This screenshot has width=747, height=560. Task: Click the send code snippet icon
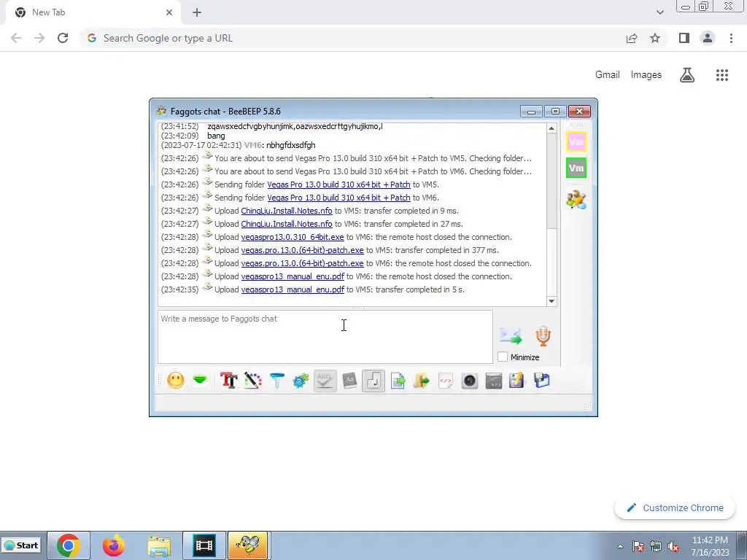[x=446, y=381]
